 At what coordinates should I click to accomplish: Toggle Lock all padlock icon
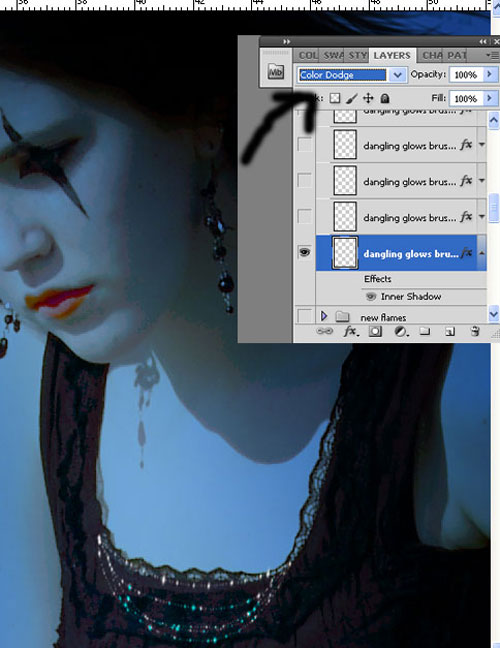pos(385,98)
